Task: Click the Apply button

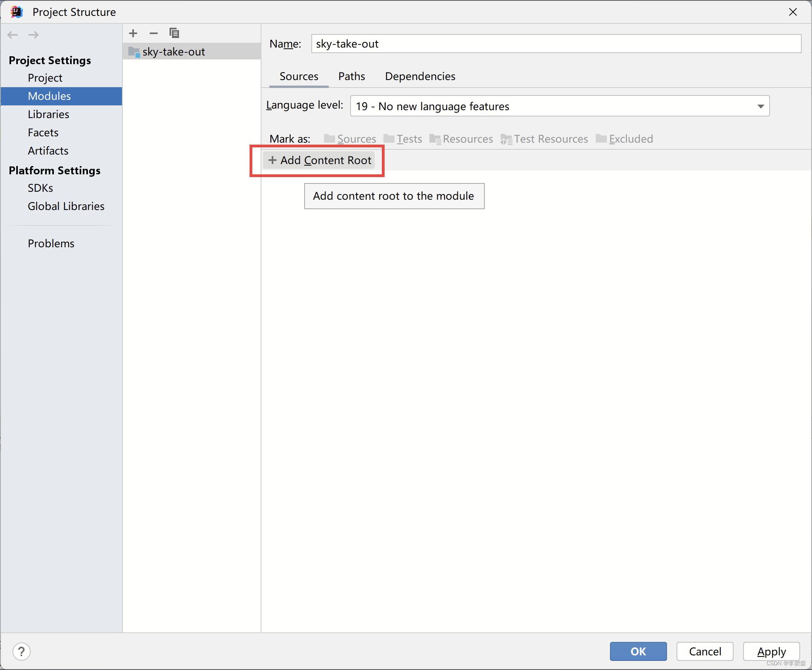Action: point(770,651)
